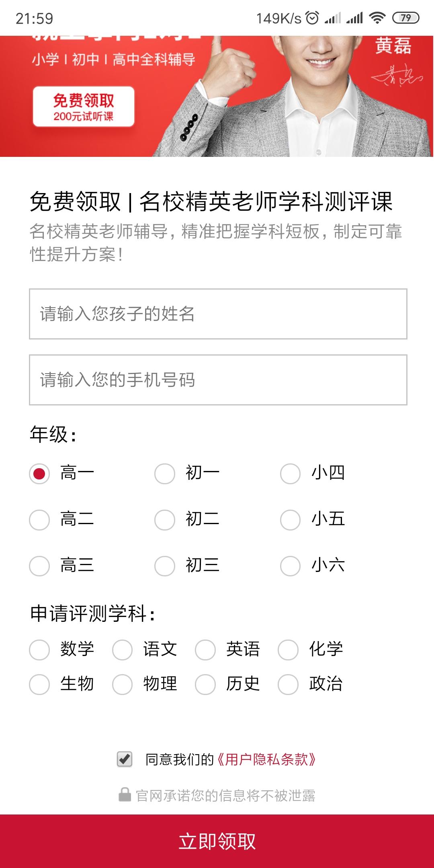Choose the 化学 subject option
This screenshot has height=868, width=434.
point(288,650)
